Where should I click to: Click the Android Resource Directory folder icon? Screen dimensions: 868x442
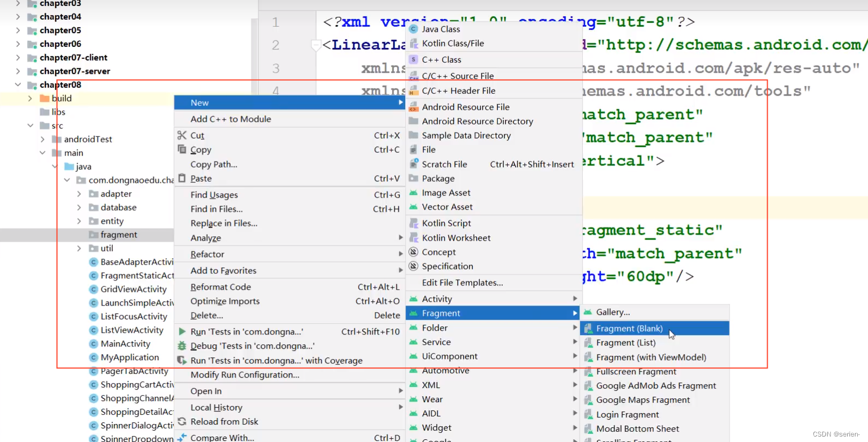point(414,121)
